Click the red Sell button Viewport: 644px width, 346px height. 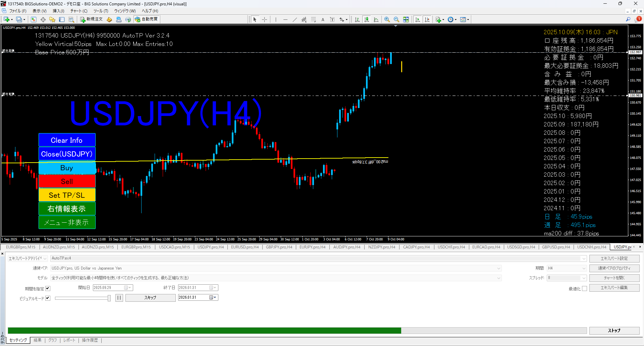(67, 181)
